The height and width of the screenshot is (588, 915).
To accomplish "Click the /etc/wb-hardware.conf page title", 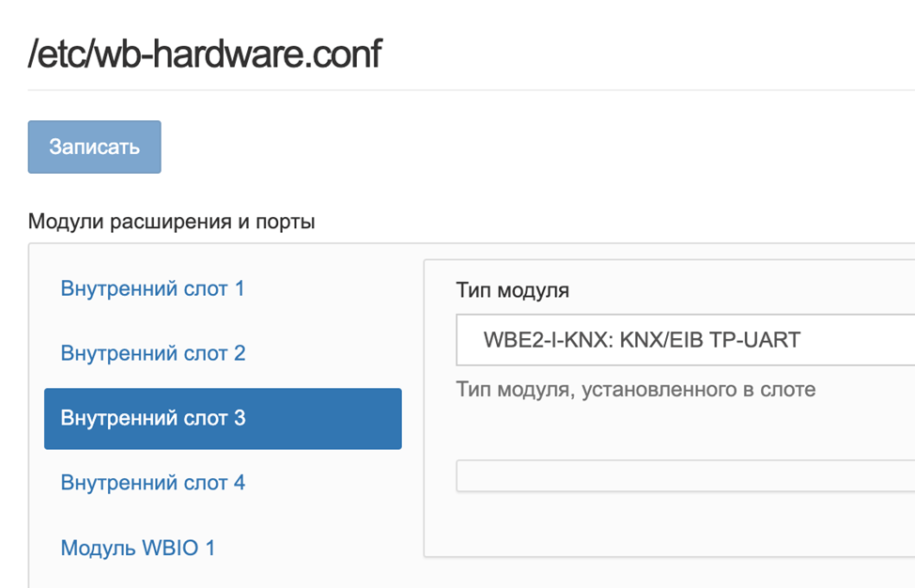I will coord(205,54).
